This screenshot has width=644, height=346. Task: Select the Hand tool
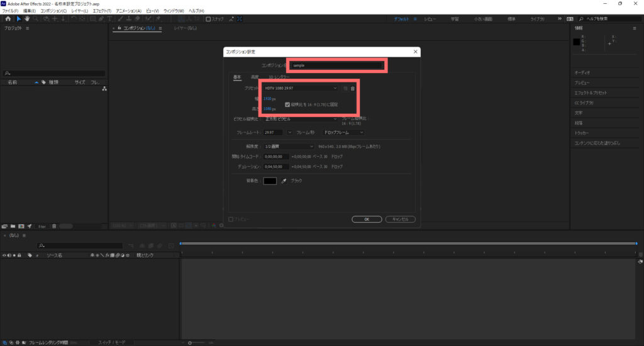[26, 19]
